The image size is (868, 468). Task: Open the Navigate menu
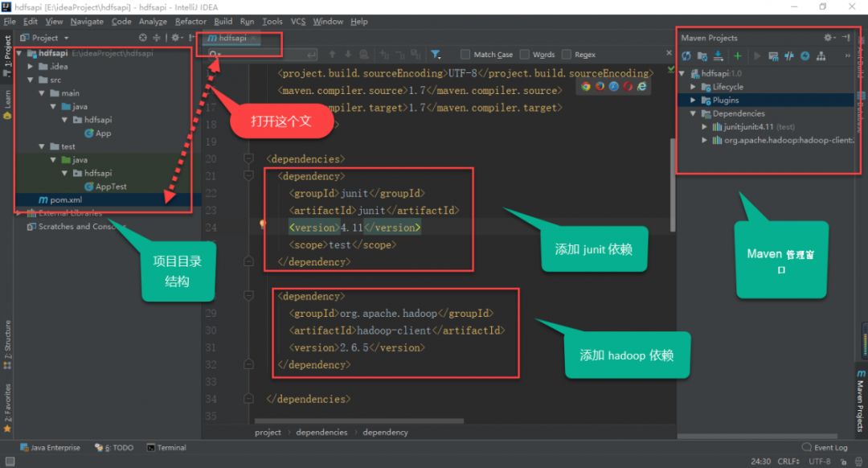pos(87,22)
